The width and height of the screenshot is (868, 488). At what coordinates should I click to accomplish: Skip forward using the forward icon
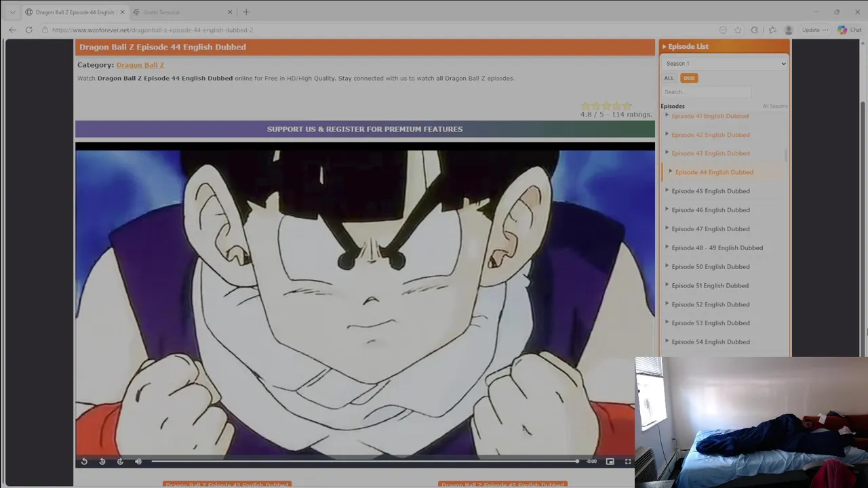pos(120,462)
